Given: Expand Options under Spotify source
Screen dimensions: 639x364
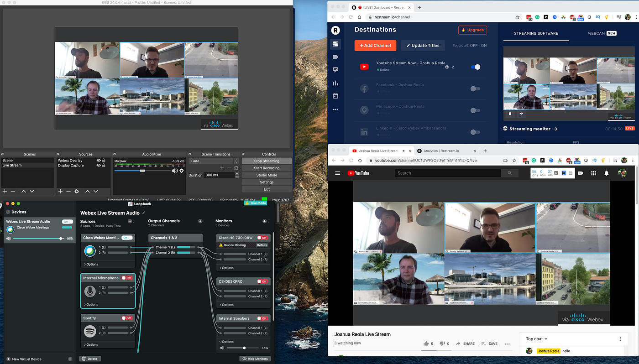Looking at the screenshot, I should pos(91,345).
